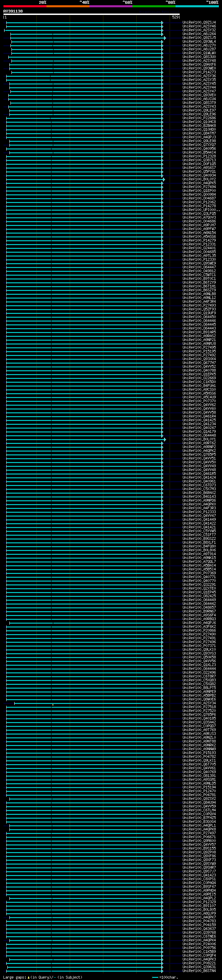The height and width of the screenshot is (980, 222).
Task: Select hit UniRef100_Q9ZSJ4
Action: click(x=199, y=23)
